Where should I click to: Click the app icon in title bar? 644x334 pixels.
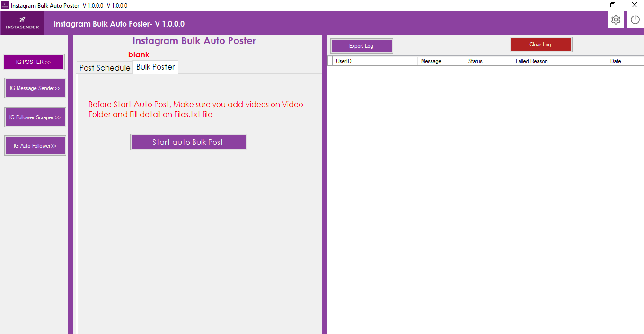[x=5, y=5]
